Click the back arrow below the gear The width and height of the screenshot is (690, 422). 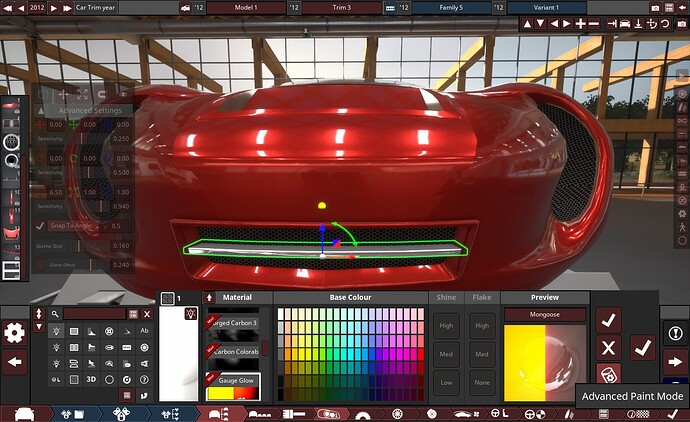point(15,362)
